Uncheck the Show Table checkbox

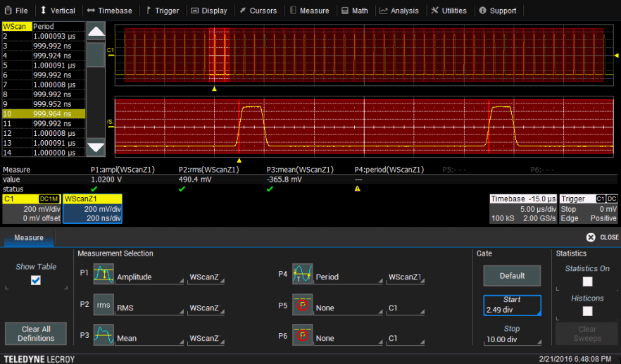click(x=36, y=280)
